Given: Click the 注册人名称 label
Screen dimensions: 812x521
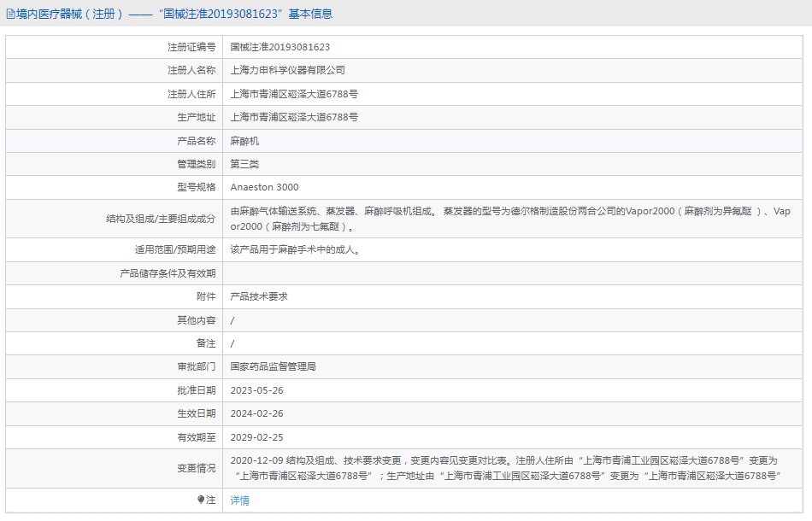Looking at the screenshot, I should click(191, 70).
